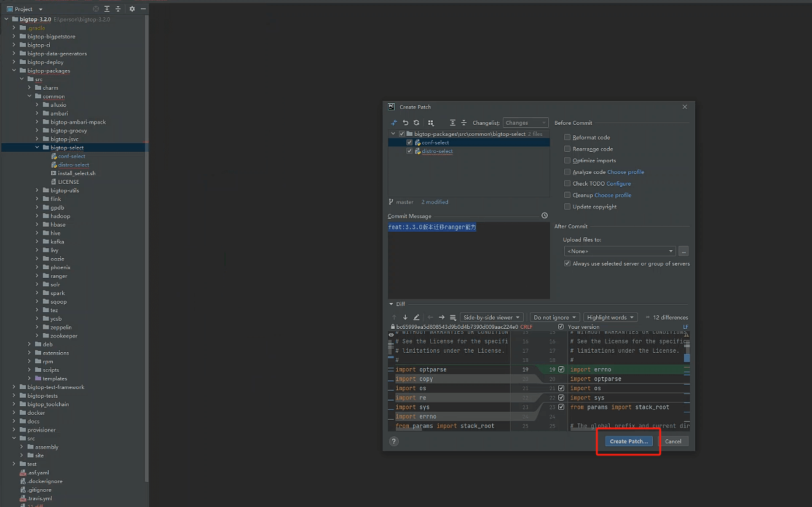Click Cancel button in Create Patch dialog
Image resolution: width=812 pixels, height=507 pixels.
click(x=673, y=441)
